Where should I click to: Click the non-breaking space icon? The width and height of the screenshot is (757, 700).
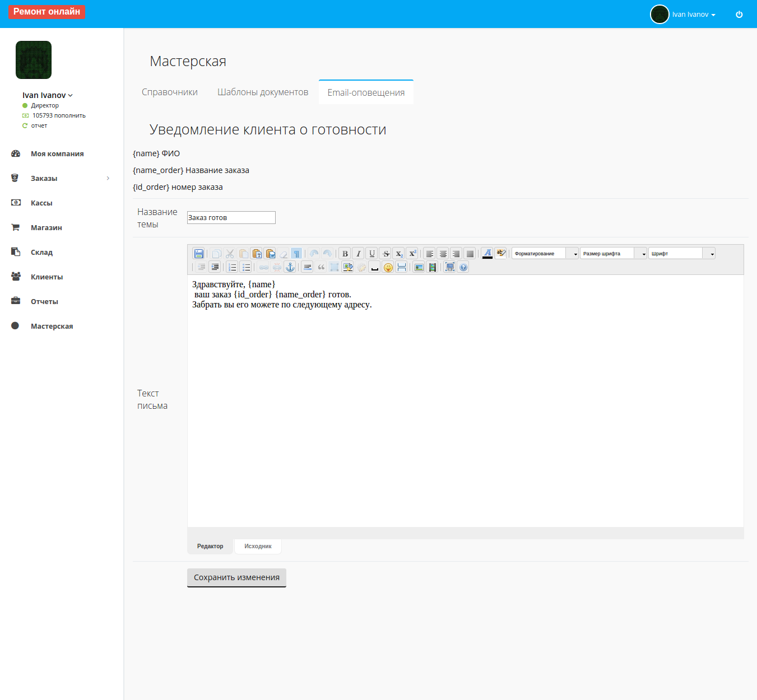(375, 267)
